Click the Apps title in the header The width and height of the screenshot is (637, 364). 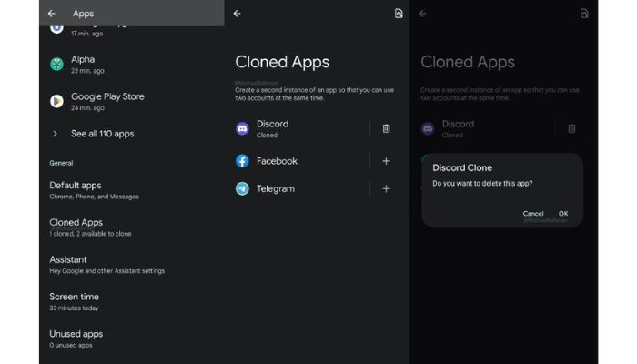[84, 14]
